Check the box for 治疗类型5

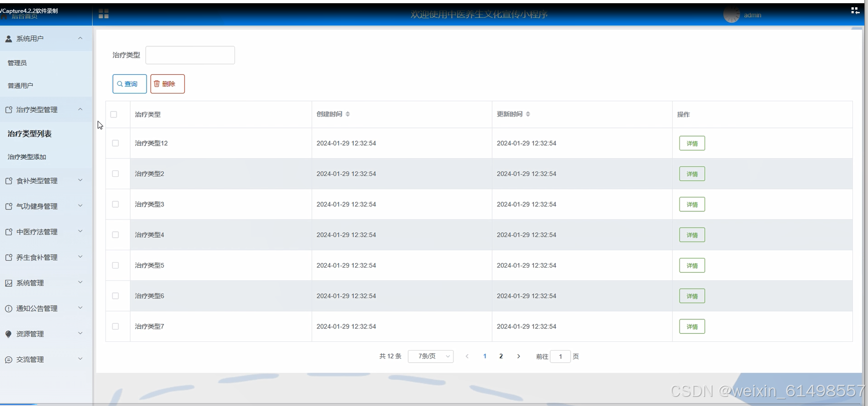116,265
